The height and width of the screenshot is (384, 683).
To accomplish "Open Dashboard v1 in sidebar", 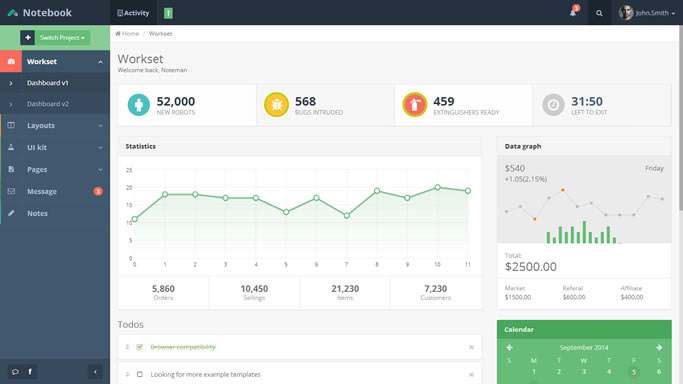I will 47,83.
